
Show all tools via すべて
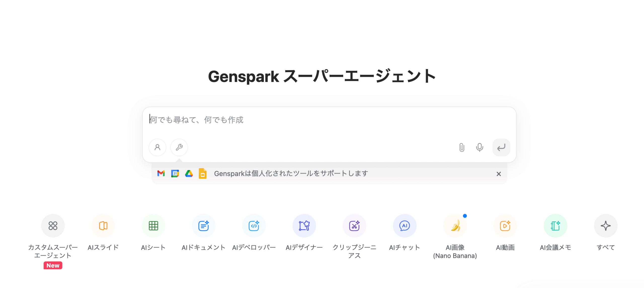pos(606,226)
